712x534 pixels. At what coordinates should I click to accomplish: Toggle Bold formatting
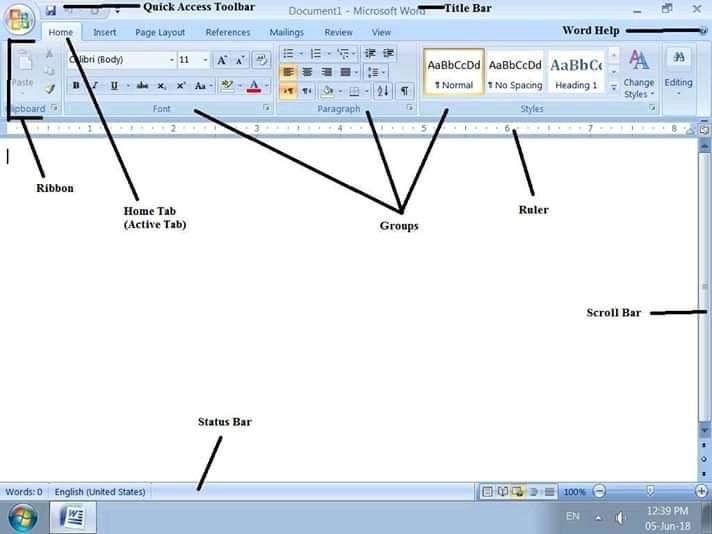[x=76, y=85]
